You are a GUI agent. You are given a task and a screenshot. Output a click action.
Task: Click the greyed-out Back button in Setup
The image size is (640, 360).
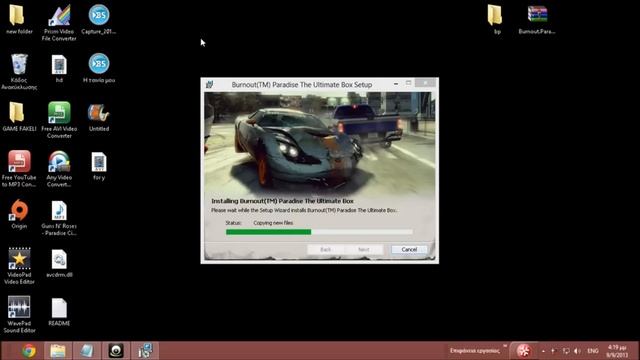click(x=325, y=249)
